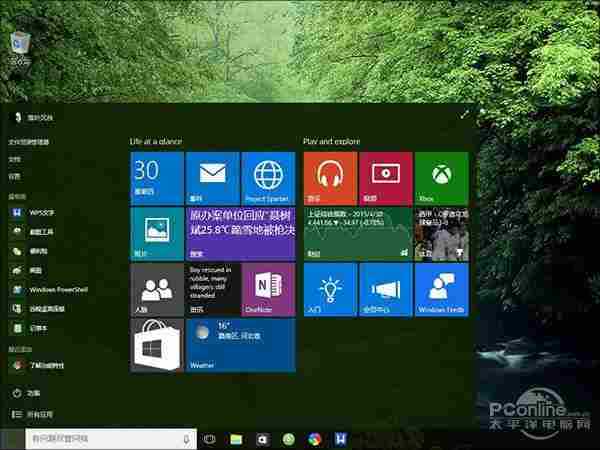
Task: Expand Start menu to full screen
Action: pos(464,116)
